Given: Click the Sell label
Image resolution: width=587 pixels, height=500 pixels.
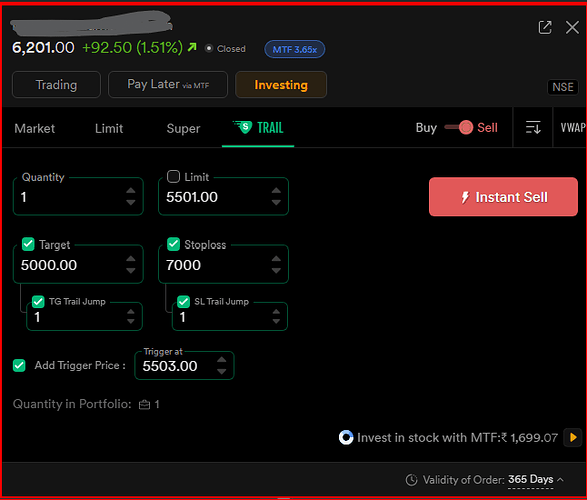Looking at the screenshot, I should [487, 128].
